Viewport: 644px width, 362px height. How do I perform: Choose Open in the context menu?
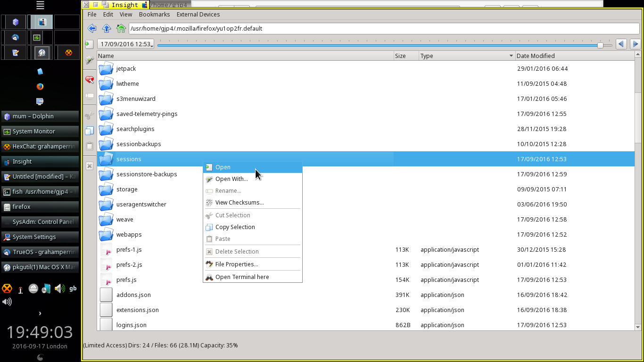(x=252, y=167)
